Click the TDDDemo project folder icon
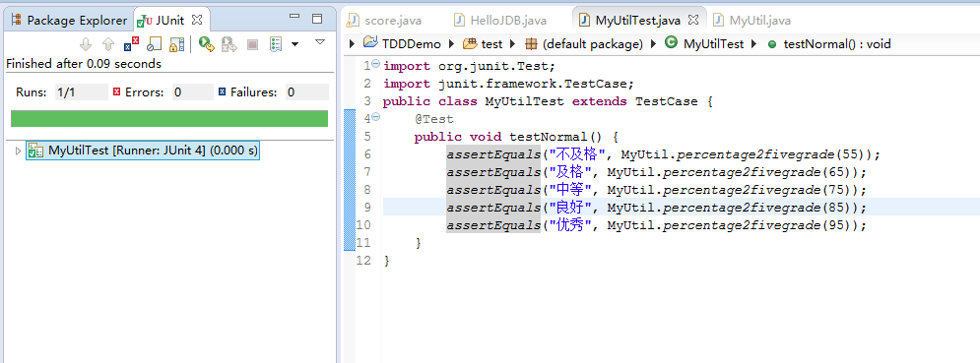The image size is (980, 363). pos(370,43)
